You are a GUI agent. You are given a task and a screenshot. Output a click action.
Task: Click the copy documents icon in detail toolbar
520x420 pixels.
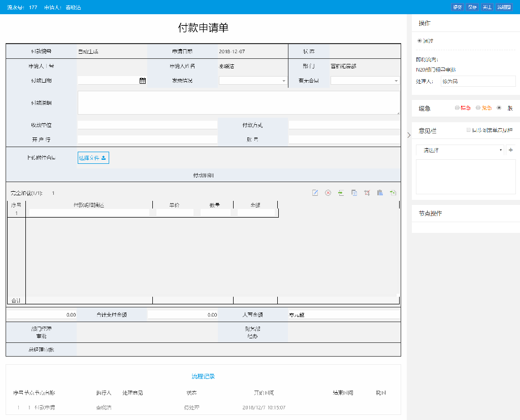[x=354, y=193]
